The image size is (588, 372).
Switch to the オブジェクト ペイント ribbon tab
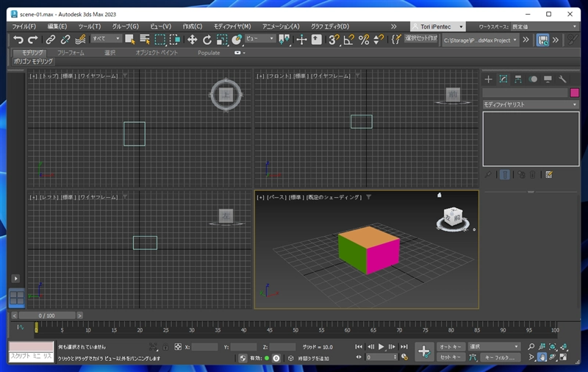[x=157, y=53]
